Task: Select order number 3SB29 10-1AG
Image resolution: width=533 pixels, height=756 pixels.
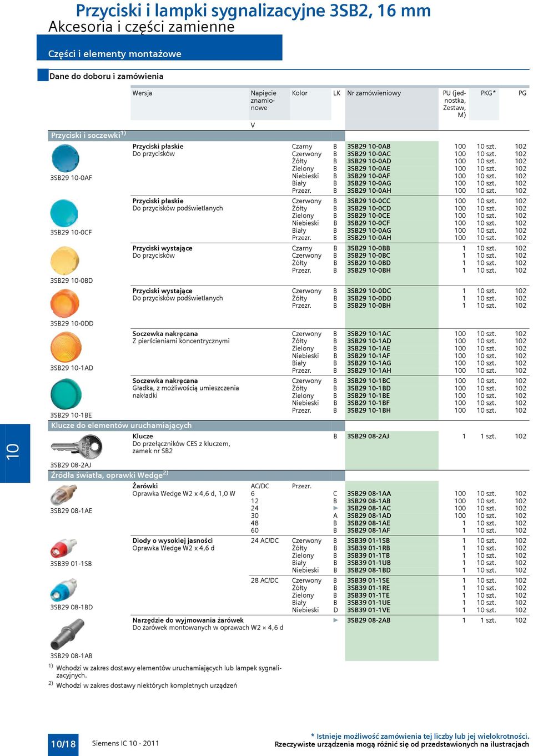Action: (x=369, y=363)
